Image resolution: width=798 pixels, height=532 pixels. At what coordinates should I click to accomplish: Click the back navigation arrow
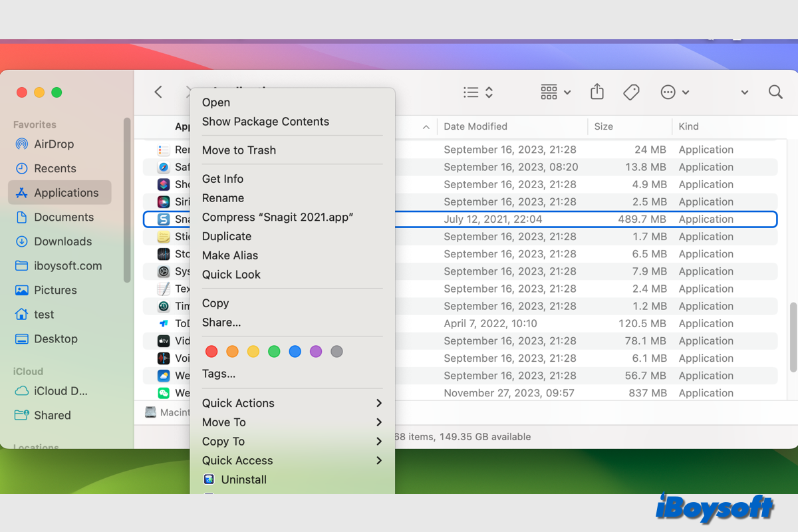tap(158, 92)
